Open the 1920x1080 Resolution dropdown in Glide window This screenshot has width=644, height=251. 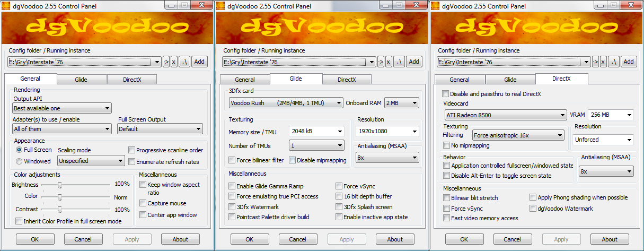pos(388,131)
